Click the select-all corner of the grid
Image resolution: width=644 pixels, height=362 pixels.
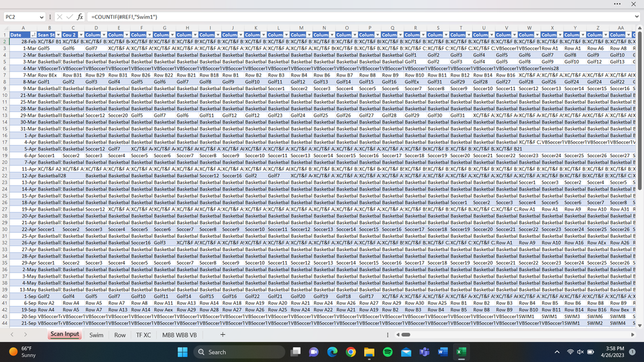click(x=5, y=28)
